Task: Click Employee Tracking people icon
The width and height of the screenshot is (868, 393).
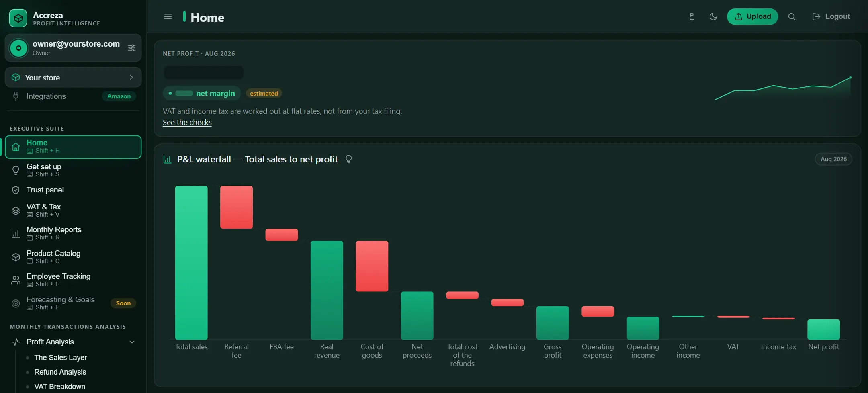Action: point(16,280)
